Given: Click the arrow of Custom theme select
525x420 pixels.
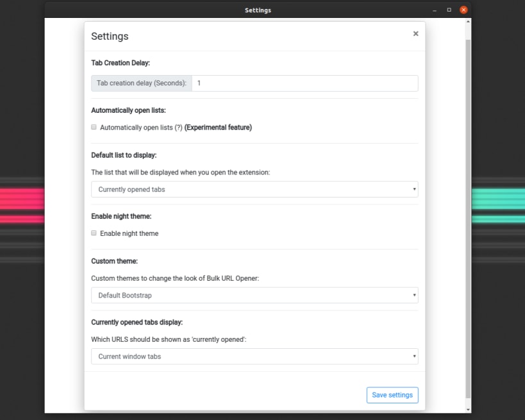Looking at the screenshot, I should (414, 295).
